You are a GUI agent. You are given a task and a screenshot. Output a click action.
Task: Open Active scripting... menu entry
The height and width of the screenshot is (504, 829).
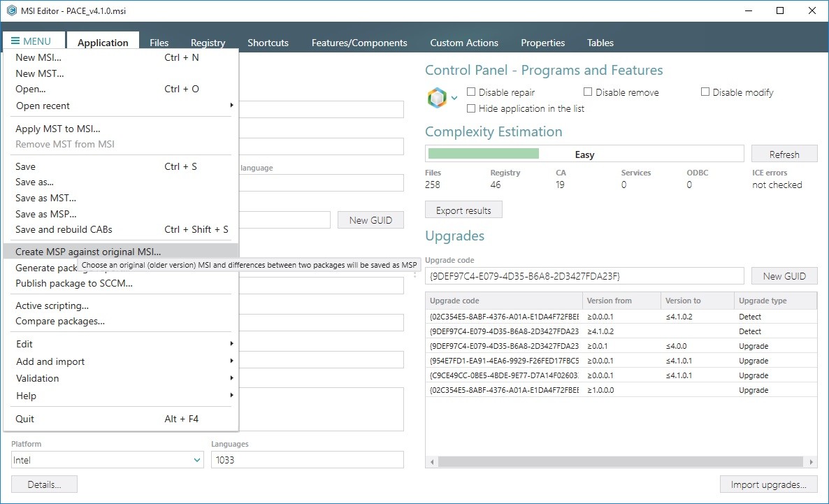coord(120,305)
